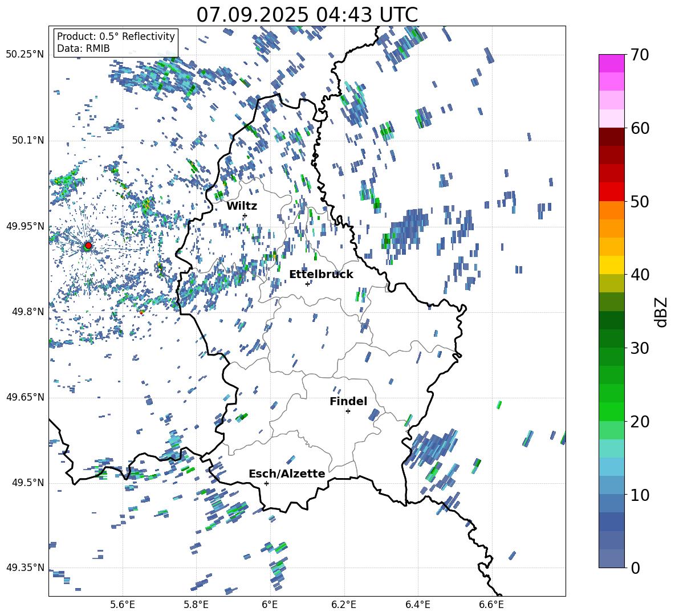Click the 07.09.2025 04:43 UTC title
This screenshot has width=675, height=616.
[307, 15]
